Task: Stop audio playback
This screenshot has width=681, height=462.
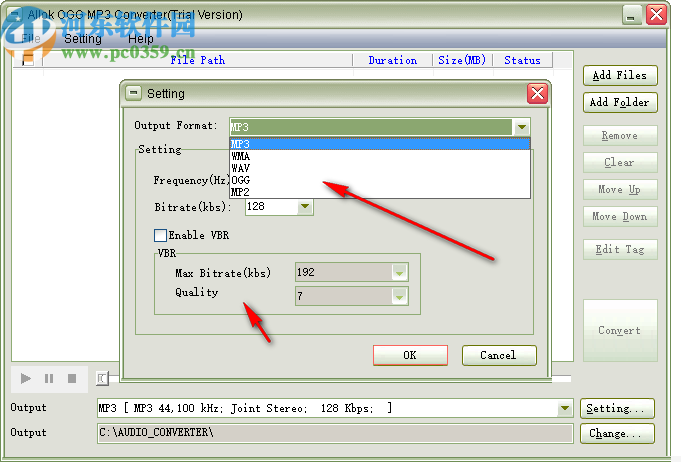Action: coord(72,379)
